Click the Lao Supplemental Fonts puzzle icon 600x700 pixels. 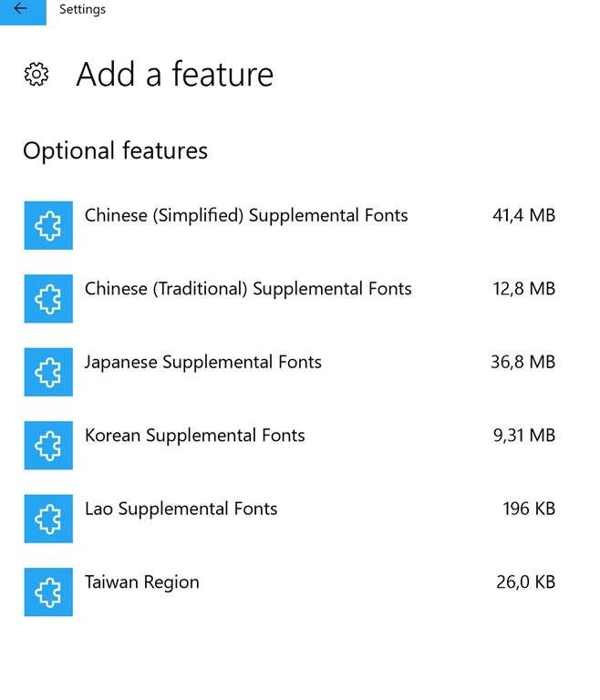click(48, 519)
